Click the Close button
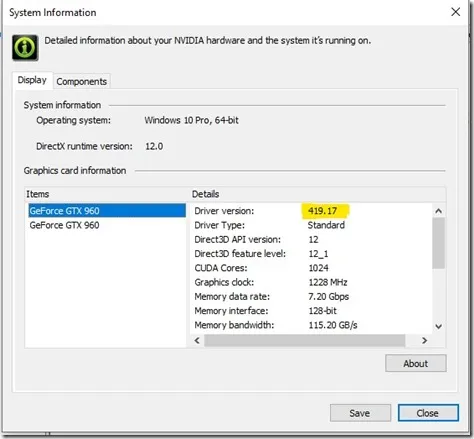 coord(428,413)
